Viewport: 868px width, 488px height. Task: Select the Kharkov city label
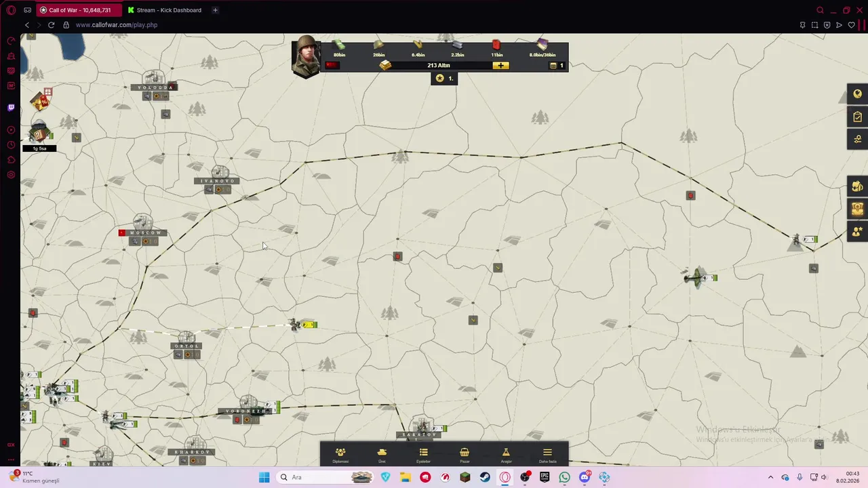coord(193,452)
